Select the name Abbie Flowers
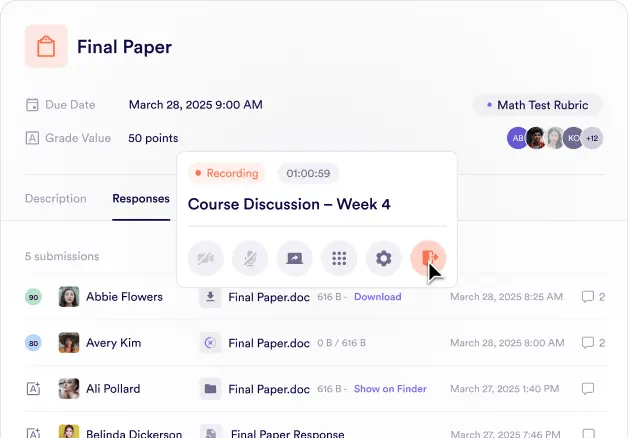628x438 pixels. [x=125, y=297]
